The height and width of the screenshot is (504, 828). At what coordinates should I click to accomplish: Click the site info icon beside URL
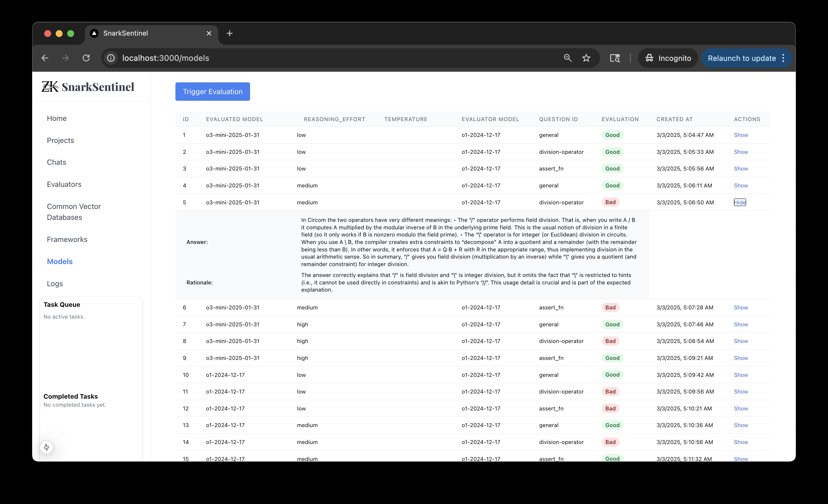tap(111, 58)
